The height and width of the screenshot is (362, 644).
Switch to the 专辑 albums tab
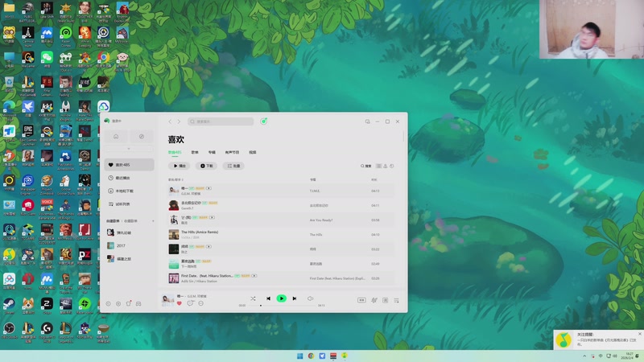[212, 152]
